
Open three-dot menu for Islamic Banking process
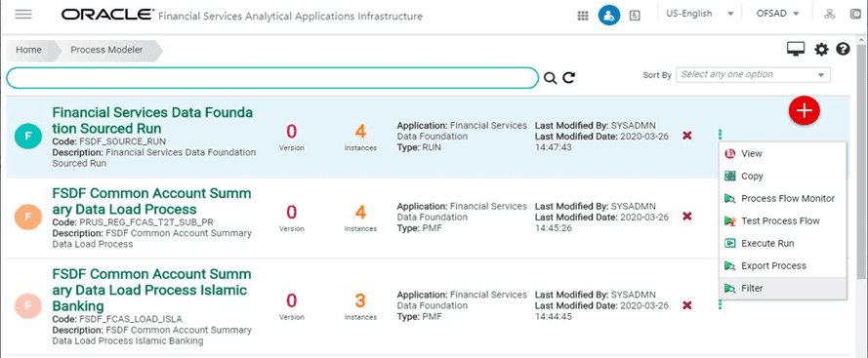[x=720, y=304]
